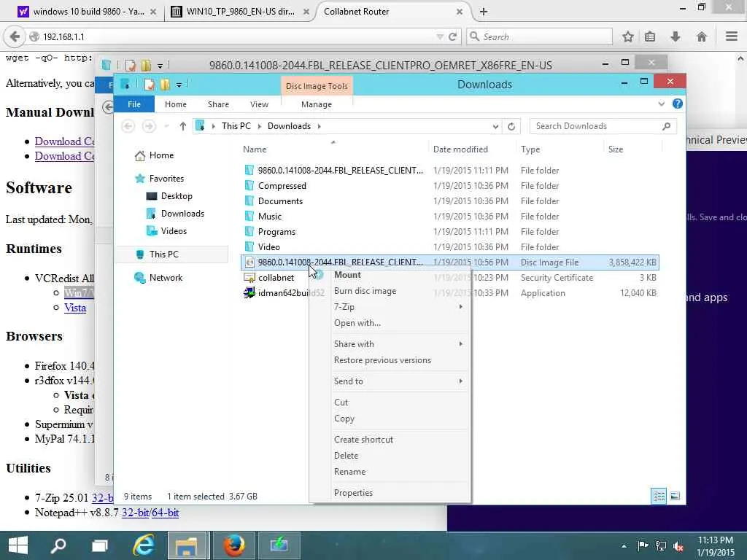
Task: Open Windows Start button
Action: [x=18, y=545]
